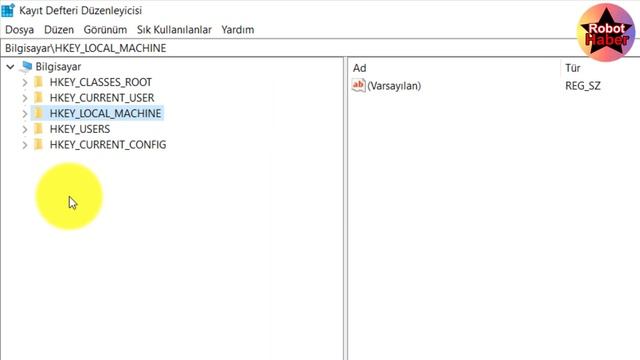Viewport: 640px width, 360px height.
Task: Open the Sık Kullanılanlar menu
Action: point(174,30)
